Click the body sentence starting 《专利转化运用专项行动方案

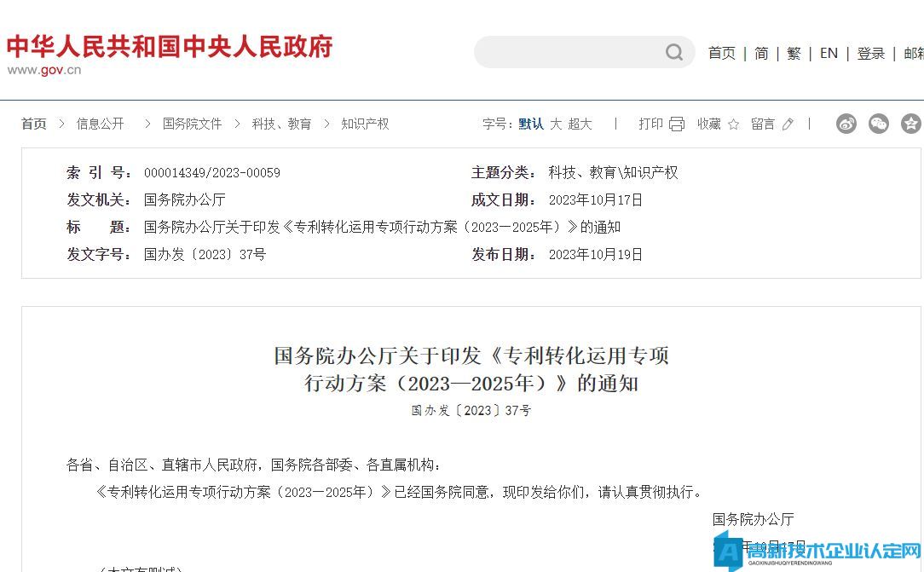click(399, 492)
